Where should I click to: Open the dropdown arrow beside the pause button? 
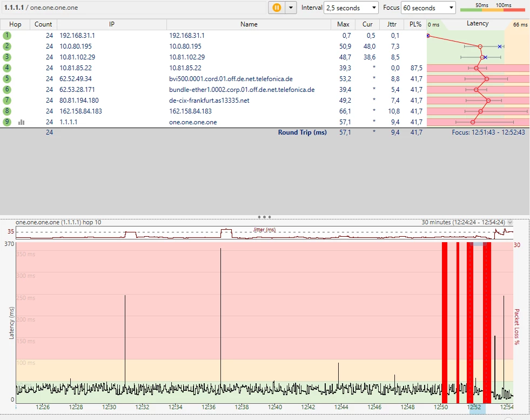(x=291, y=8)
